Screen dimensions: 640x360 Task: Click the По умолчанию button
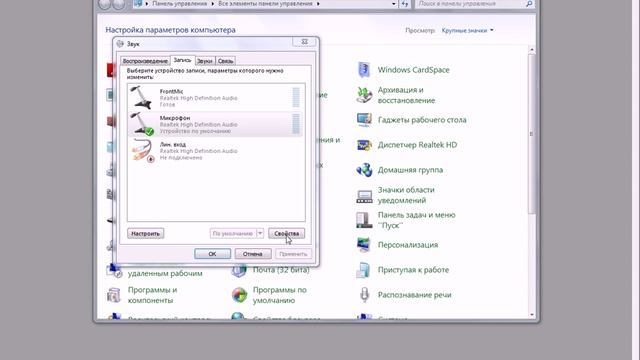[x=233, y=233]
